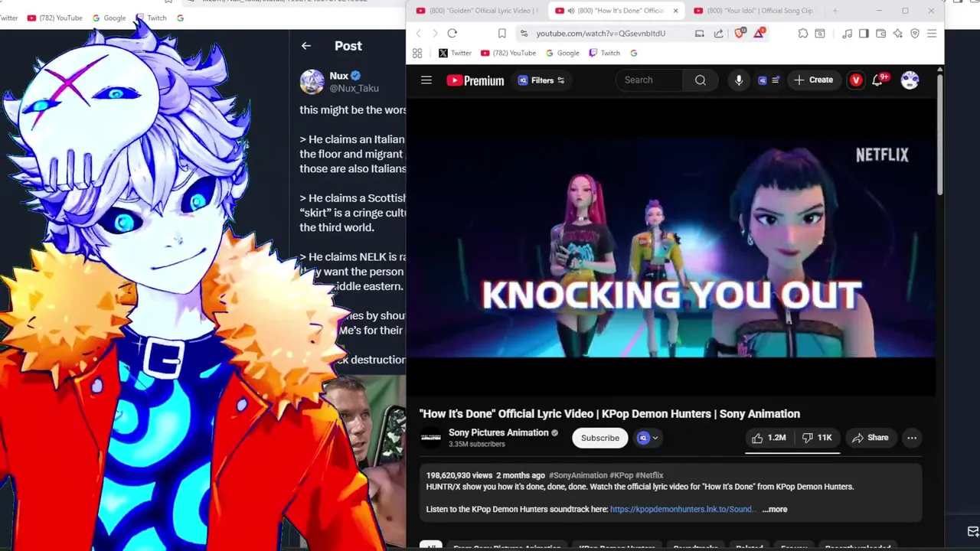980x551 pixels.
Task: Open the Google bookmark in background browser
Action: click(109, 18)
